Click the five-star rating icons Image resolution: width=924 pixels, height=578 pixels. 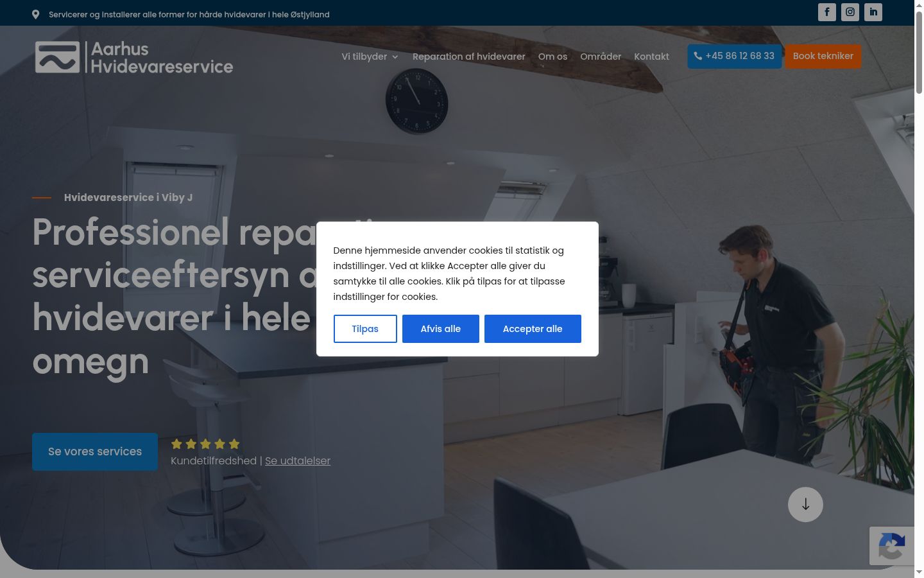tap(205, 444)
